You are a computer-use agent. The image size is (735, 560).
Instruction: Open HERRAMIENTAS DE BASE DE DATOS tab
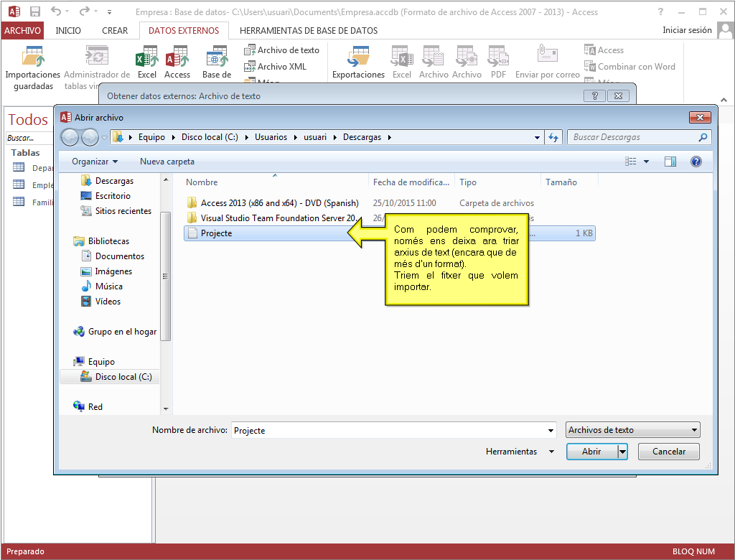click(x=309, y=30)
